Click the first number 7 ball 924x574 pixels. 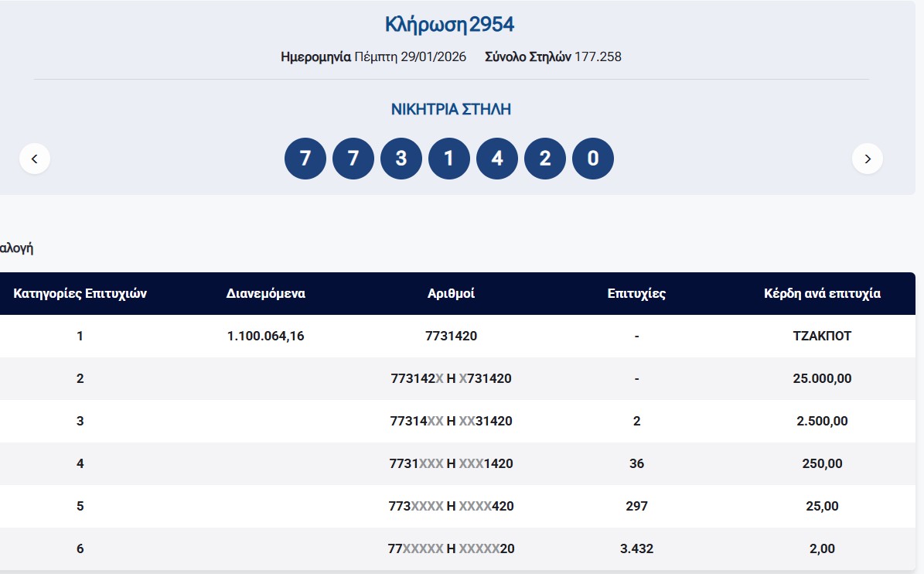305,159
